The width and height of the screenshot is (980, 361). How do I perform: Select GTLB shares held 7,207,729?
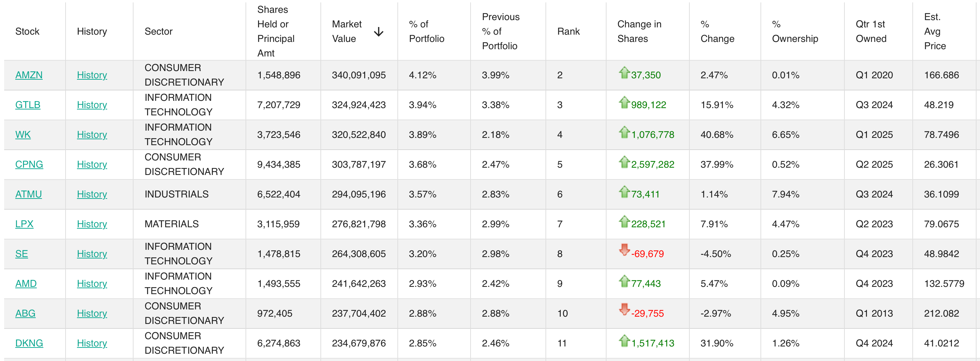click(x=278, y=105)
